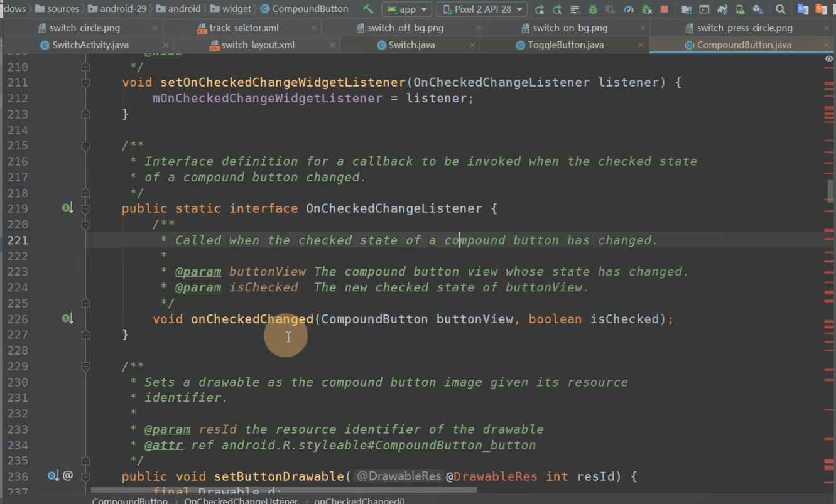
Task: Click the green Debug app bug icon
Action: 592,9
